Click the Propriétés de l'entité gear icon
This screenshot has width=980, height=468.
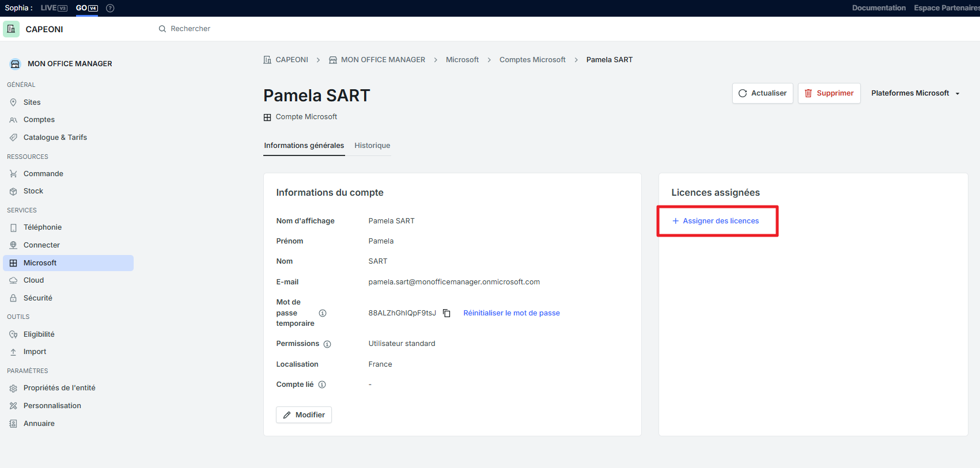(x=13, y=388)
